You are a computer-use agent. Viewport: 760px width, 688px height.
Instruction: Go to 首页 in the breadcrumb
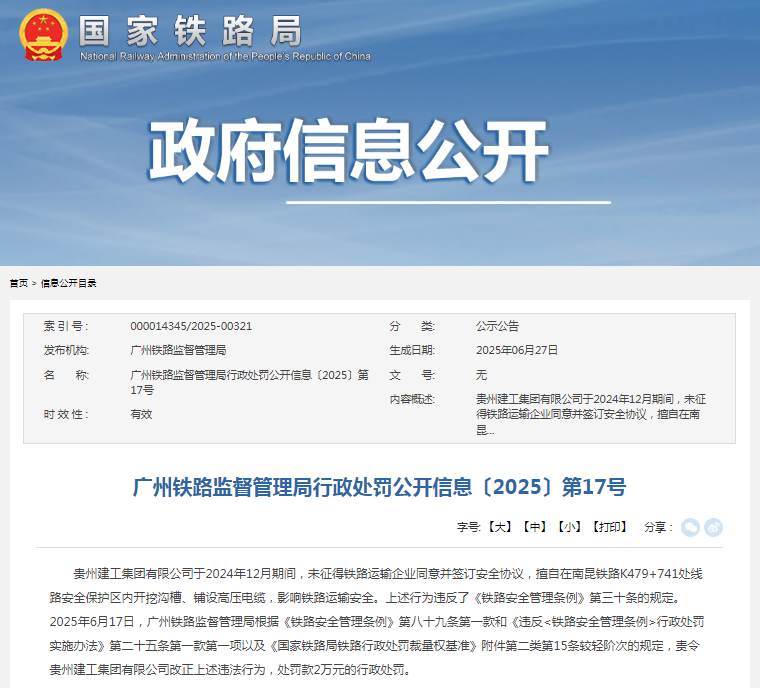click(x=19, y=284)
